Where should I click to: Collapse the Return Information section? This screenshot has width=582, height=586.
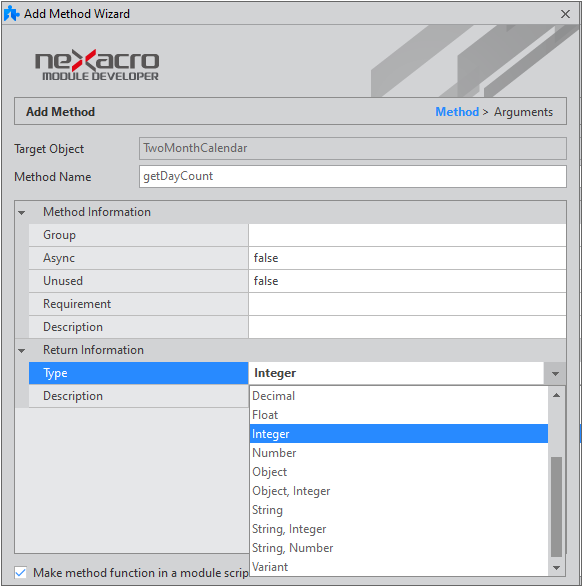[22, 351]
